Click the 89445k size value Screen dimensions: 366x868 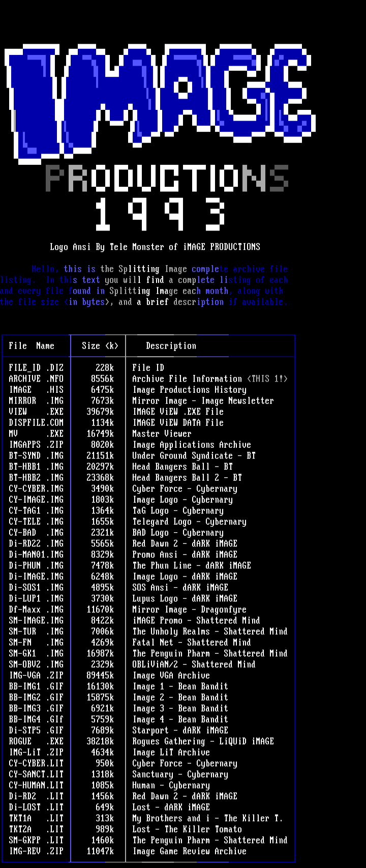click(x=100, y=676)
